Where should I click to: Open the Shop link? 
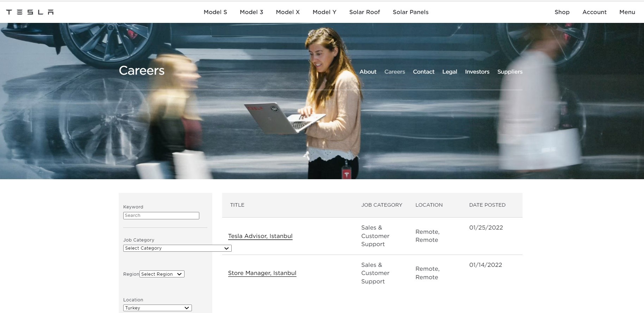coord(562,12)
